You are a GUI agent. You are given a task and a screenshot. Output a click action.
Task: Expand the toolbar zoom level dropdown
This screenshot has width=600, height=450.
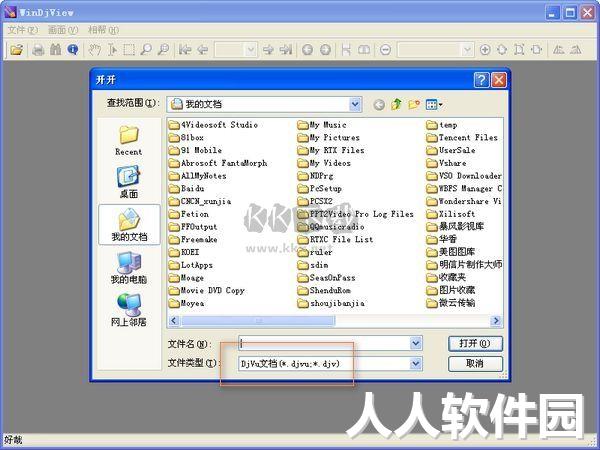click(x=466, y=50)
